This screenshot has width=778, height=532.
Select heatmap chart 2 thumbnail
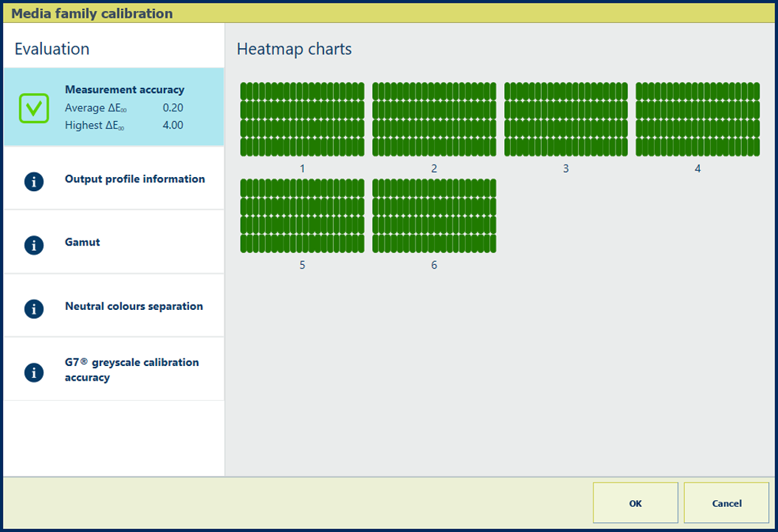[434, 120]
